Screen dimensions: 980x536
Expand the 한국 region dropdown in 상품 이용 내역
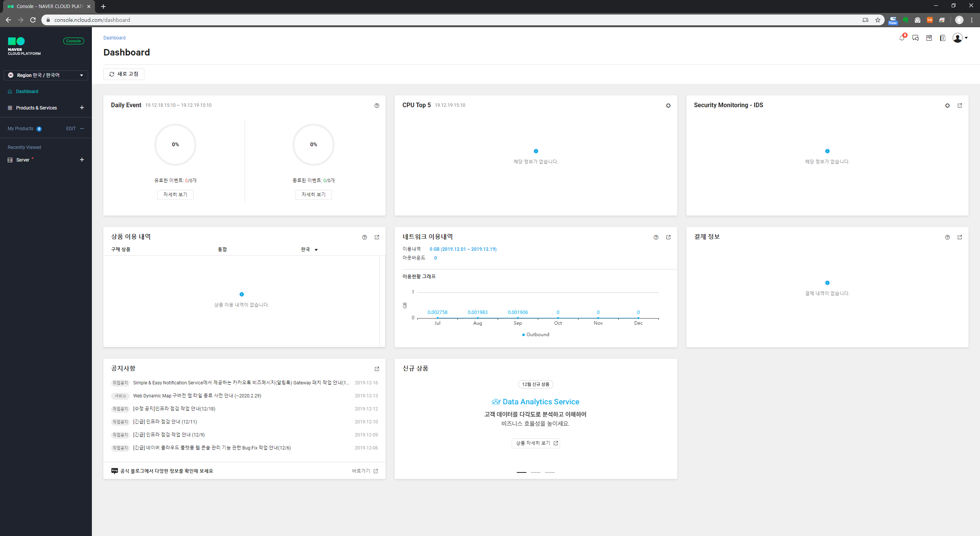point(309,250)
